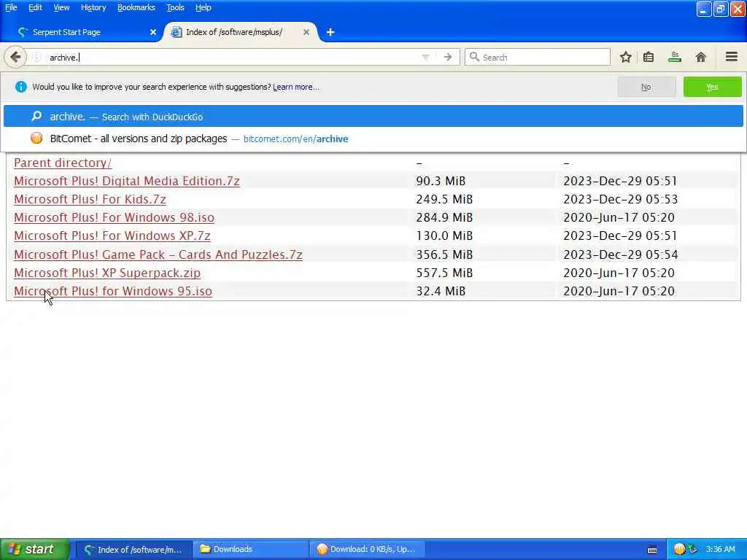Switch to browser taskbar button
Viewport: 747px width, 560px height.
click(134, 550)
